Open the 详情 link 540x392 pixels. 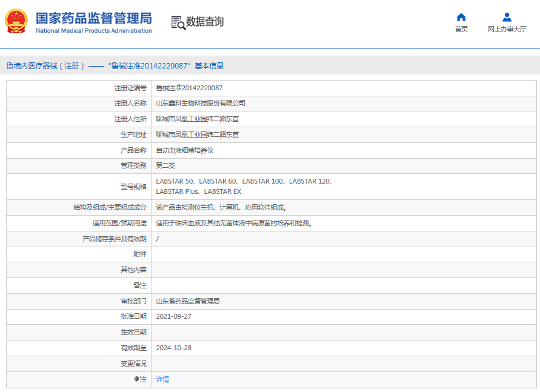pyautogui.click(x=162, y=379)
